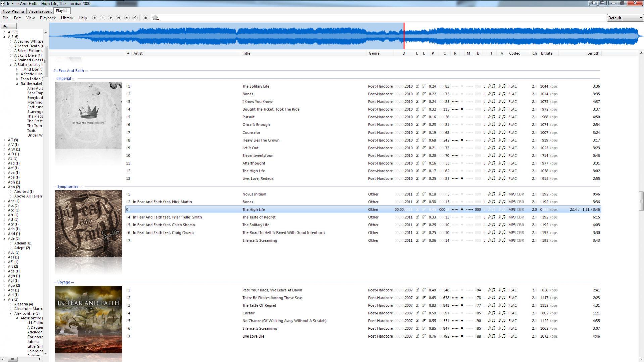This screenshot has height=362, width=644.
Task: Open the gear settings toolbar menu
Action: [155, 18]
